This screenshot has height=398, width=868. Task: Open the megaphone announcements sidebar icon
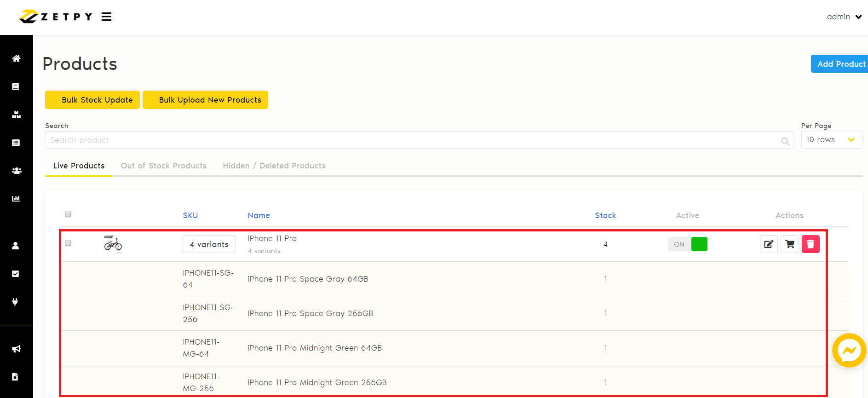click(x=16, y=349)
